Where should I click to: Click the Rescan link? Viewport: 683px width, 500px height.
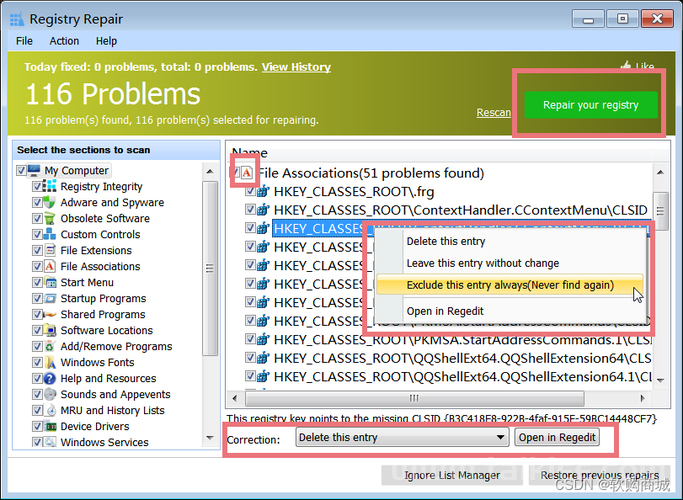[494, 112]
